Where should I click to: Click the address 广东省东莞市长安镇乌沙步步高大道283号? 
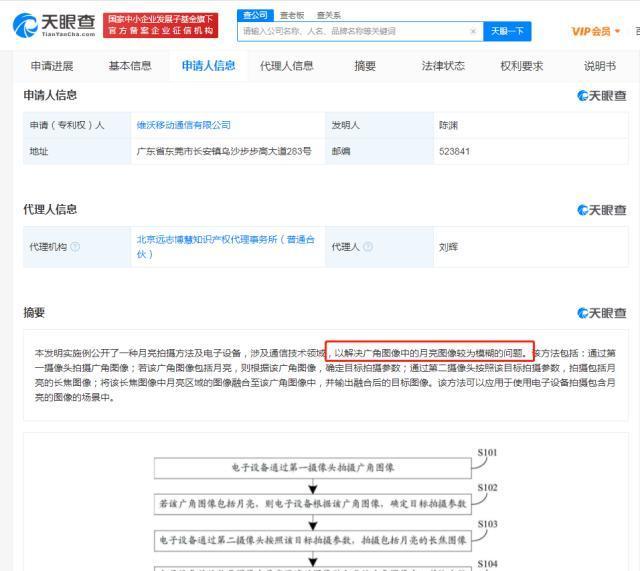coord(224,151)
